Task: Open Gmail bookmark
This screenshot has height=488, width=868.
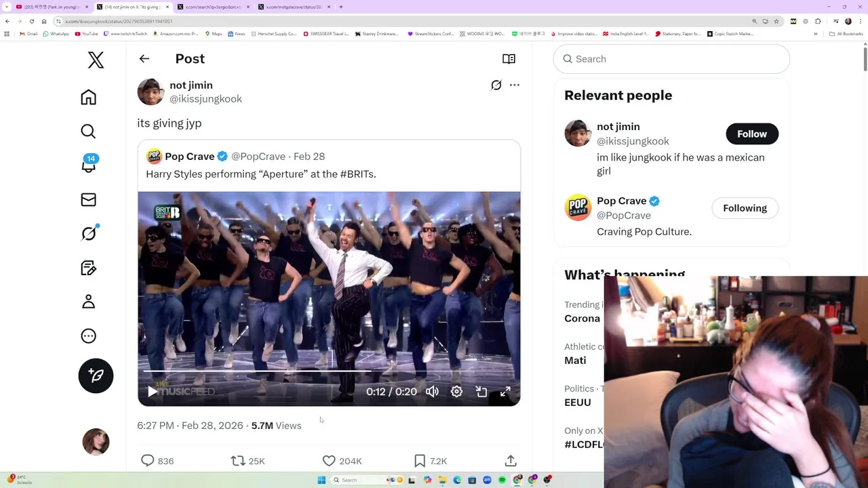Action: tap(28, 34)
